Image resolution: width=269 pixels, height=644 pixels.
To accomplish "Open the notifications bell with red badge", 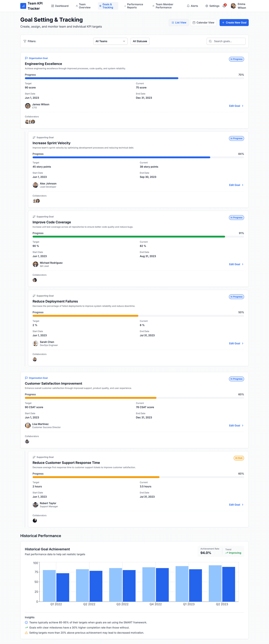I will [x=224, y=6].
